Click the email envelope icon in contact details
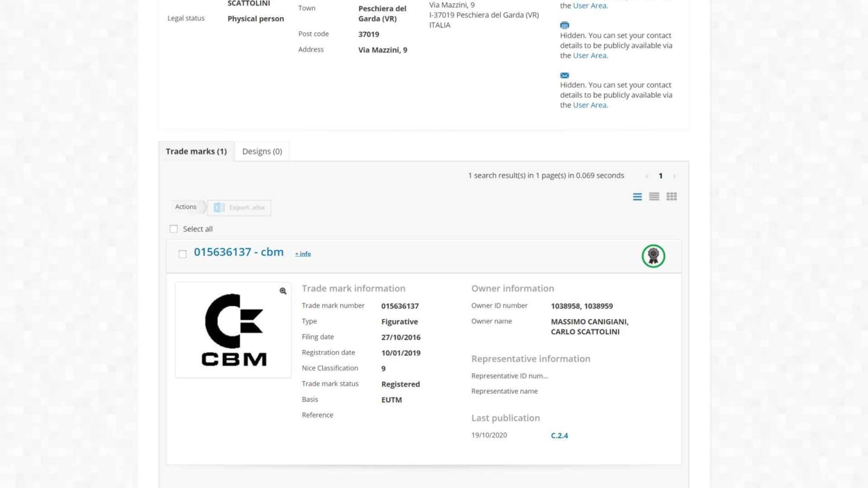This screenshot has width=868, height=488. coord(565,75)
